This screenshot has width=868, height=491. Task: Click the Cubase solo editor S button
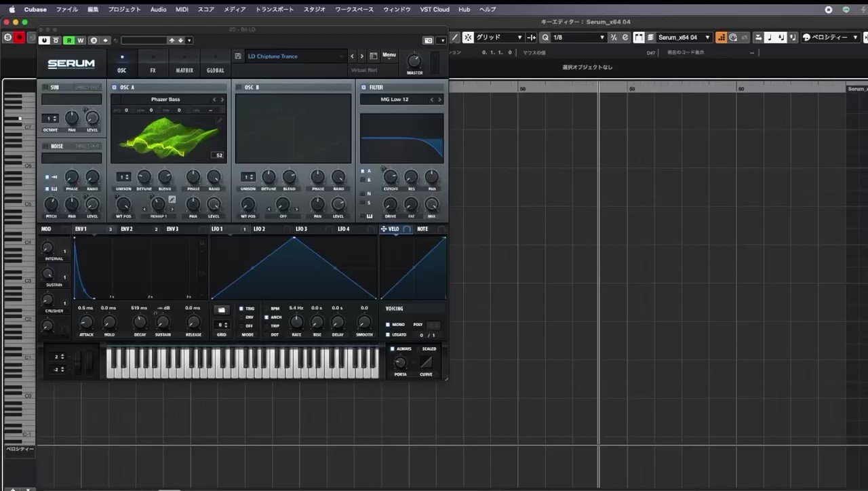(x=8, y=37)
